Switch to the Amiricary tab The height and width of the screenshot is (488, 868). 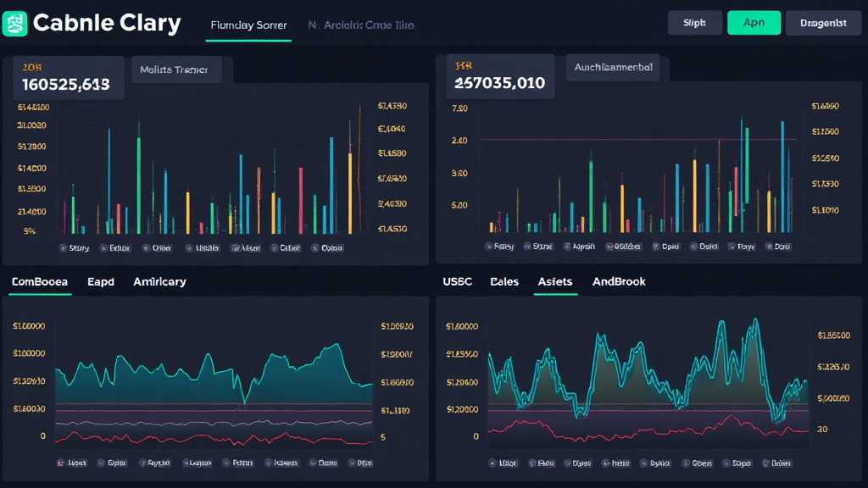pos(159,281)
